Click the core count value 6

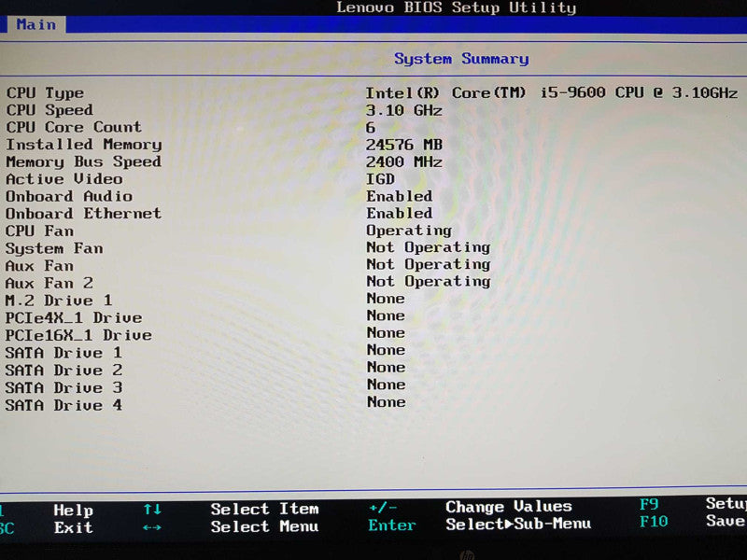(x=371, y=128)
